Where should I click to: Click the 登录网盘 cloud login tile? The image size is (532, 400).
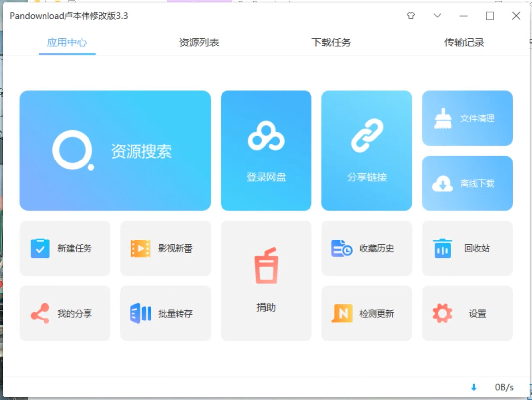(x=266, y=150)
